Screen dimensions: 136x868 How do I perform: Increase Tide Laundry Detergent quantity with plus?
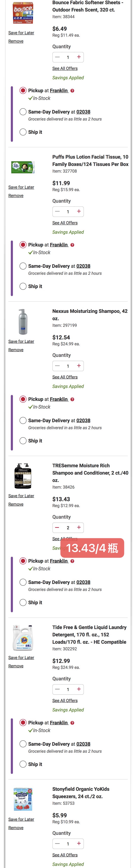coord(79,689)
